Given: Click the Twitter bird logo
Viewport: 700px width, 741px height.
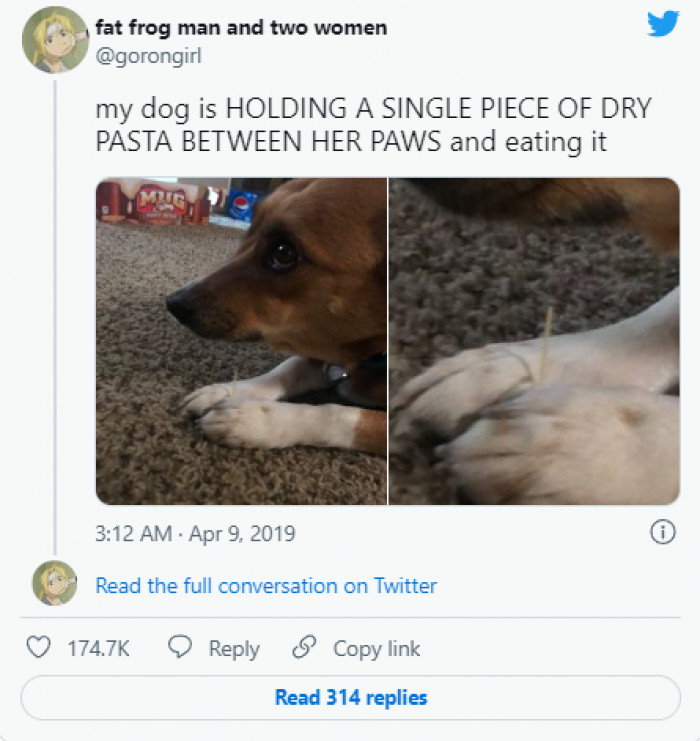Looking at the screenshot, I should pyautogui.click(x=662, y=24).
